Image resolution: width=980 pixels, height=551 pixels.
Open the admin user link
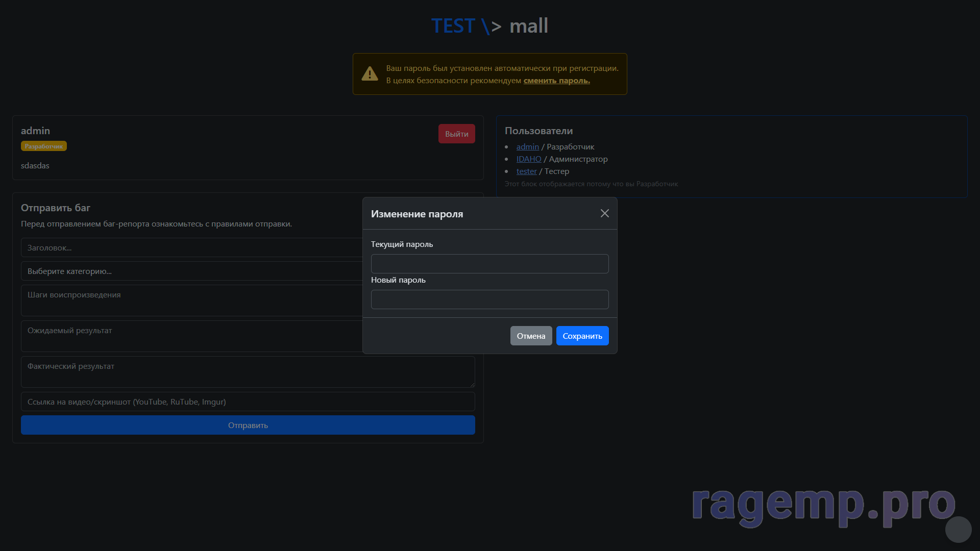click(527, 147)
